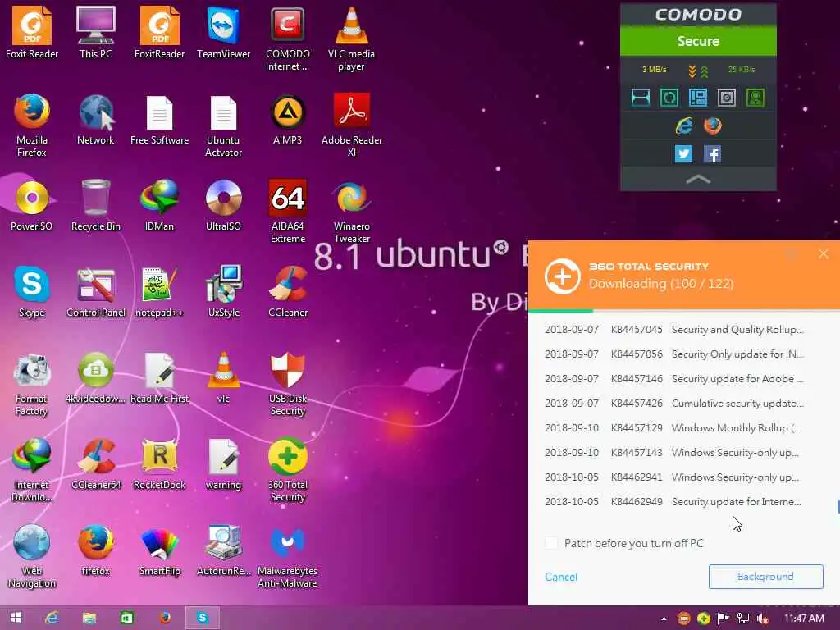Click the Facebook icon in COMODO widget

pyautogui.click(x=712, y=154)
